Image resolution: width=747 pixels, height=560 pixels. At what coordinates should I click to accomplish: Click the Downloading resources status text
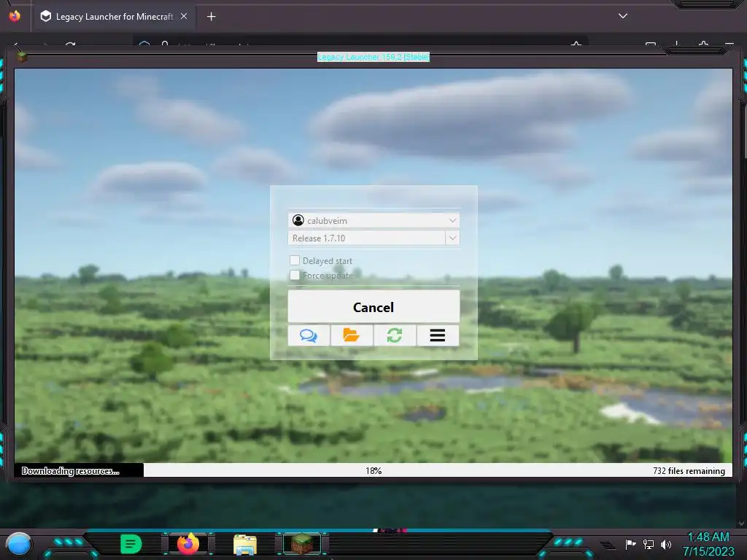click(71, 471)
